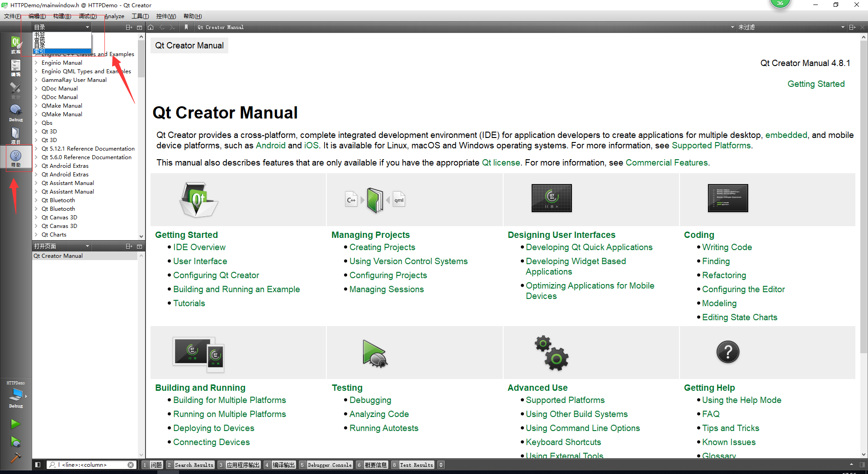Open the 未过滤 filter dropdown

[791, 27]
